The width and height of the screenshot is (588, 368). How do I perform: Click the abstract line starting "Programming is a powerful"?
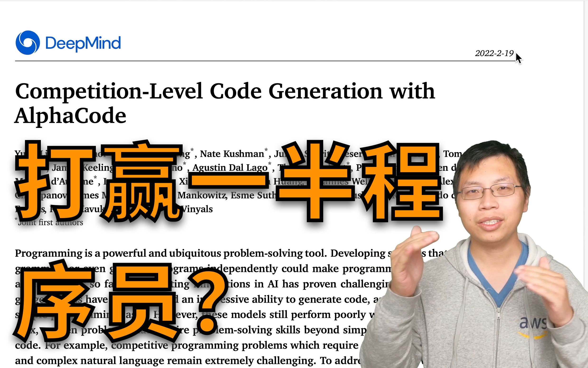[x=231, y=254]
